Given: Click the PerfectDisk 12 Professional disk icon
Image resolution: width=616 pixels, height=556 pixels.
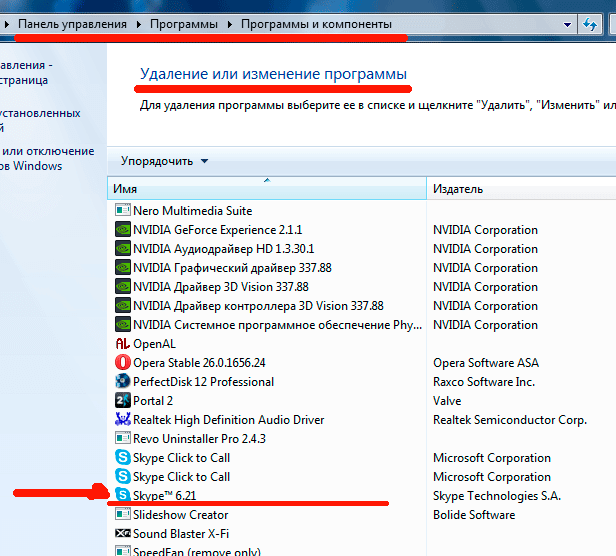Looking at the screenshot, I should pyautogui.click(x=123, y=382).
